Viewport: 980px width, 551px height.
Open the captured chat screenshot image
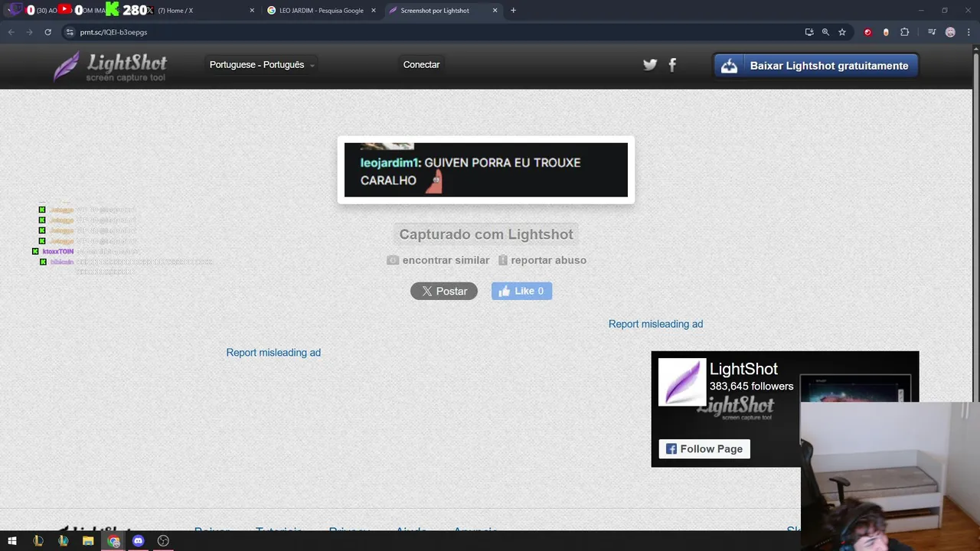486,170
